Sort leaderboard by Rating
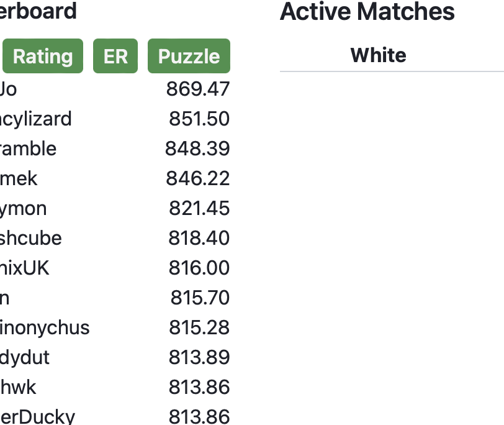Viewport: 504px width, 425px height. click(42, 57)
